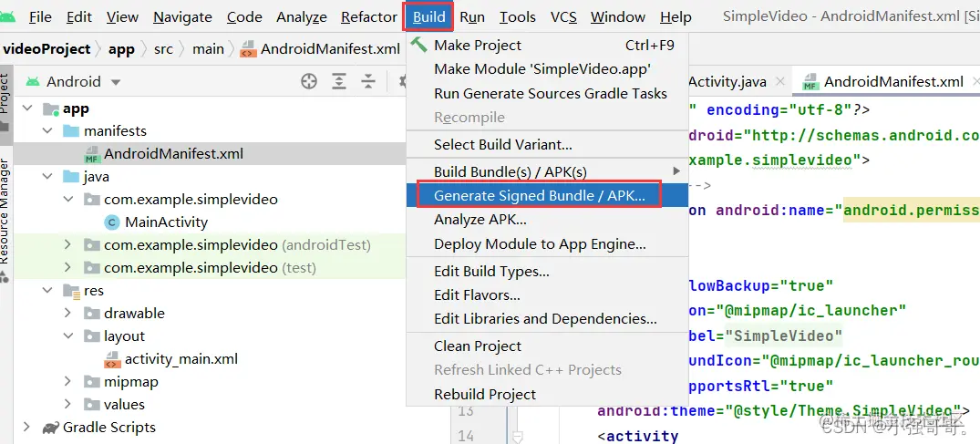
Task: Collapse the manifests folder
Action: [x=48, y=130]
